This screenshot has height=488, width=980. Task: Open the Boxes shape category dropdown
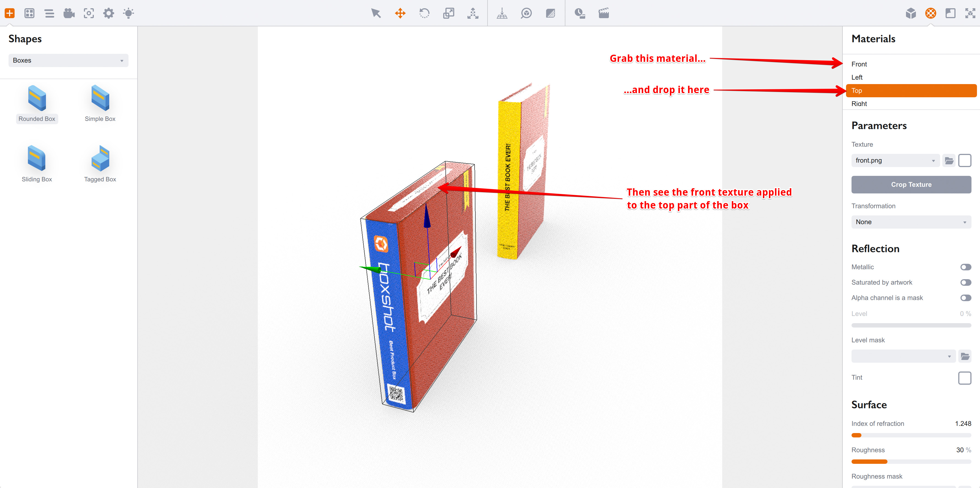pyautogui.click(x=68, y=60)
